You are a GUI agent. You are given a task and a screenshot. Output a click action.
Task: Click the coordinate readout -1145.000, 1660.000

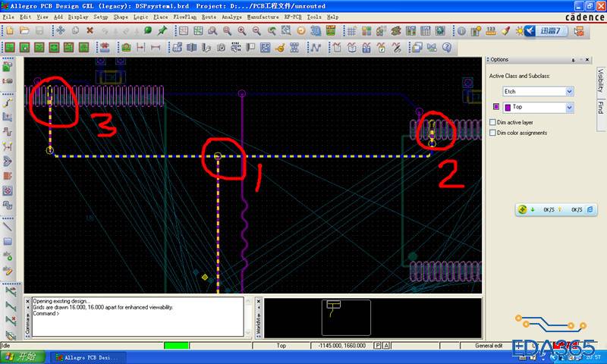click(342, 346)
